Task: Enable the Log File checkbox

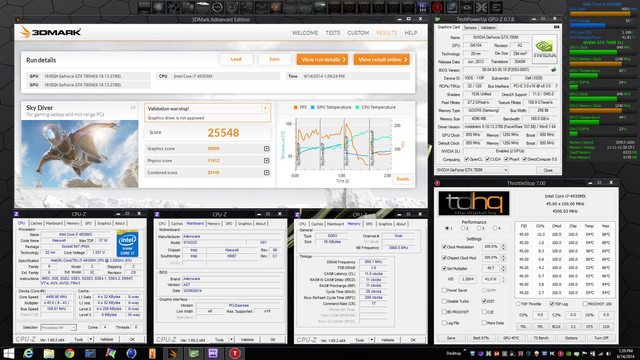Action: click(444, 323)
